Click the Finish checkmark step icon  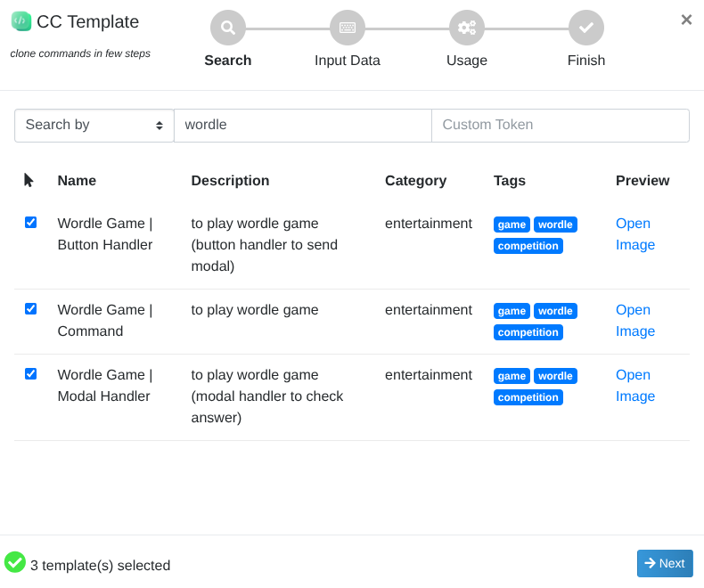(x=586, y=28)
